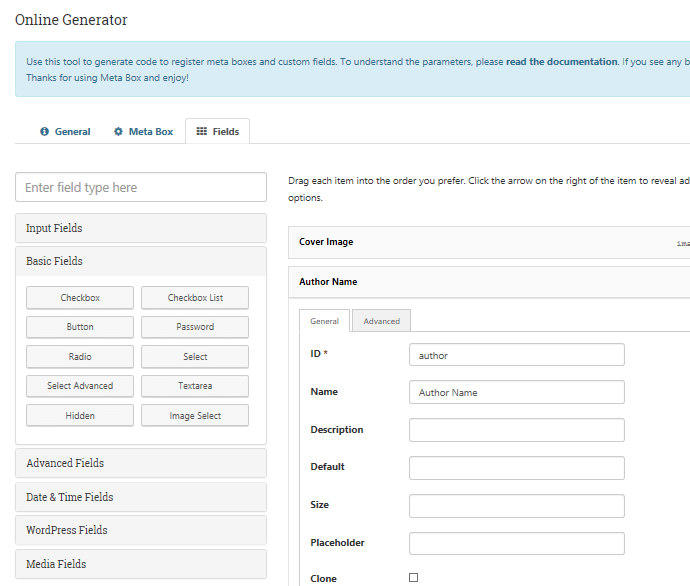Viewport: 690px width, 586px height.
Task: Click the field type search box
Action: (141, 187)
